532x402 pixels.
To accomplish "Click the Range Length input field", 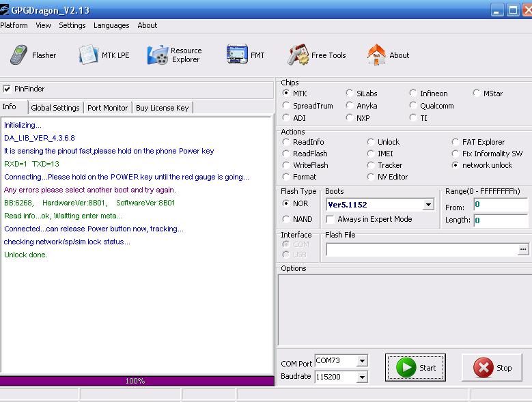I will pyautogui.click(x=501, y=220).
